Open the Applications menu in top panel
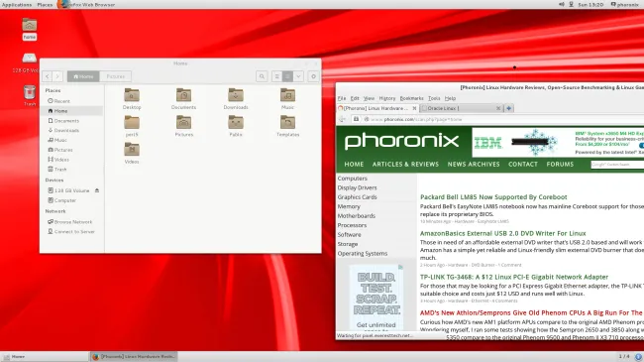This screenshot has height=362, width=644. coord(17,5)
